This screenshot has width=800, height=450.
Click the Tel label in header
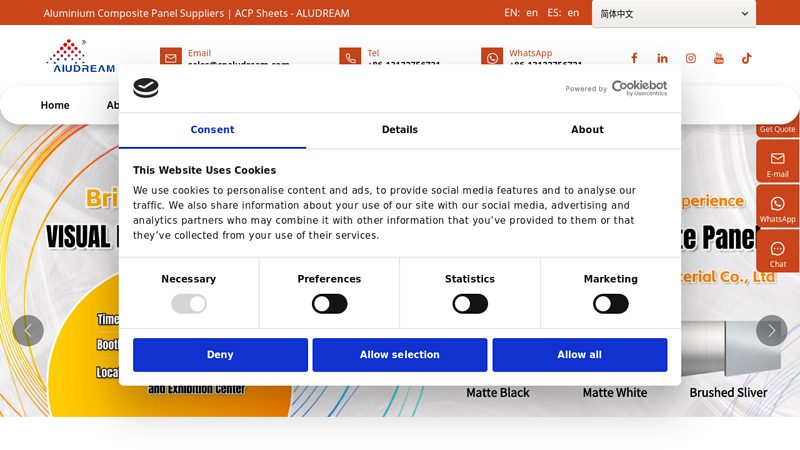click(373, 53)
